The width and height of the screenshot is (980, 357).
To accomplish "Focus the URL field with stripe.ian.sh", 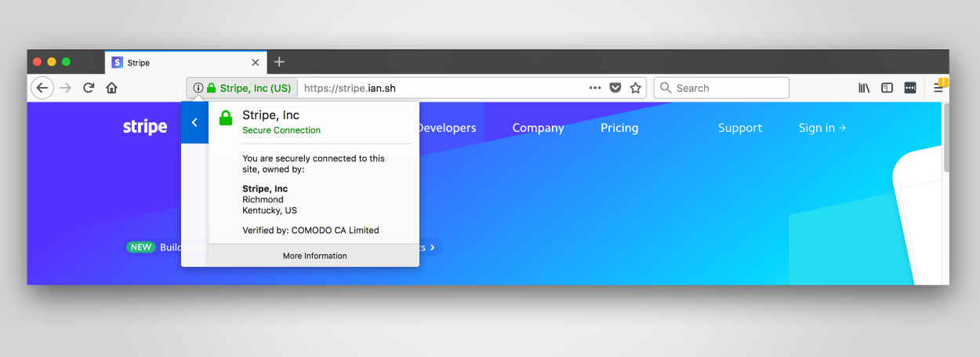I will pos(442,88).
